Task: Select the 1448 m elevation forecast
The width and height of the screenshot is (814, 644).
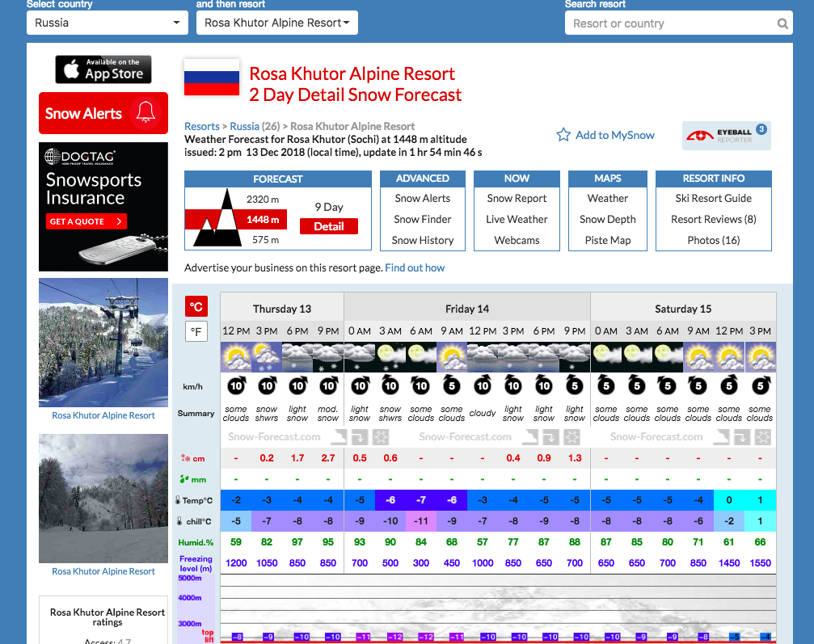Action: (x=263, y=220)
